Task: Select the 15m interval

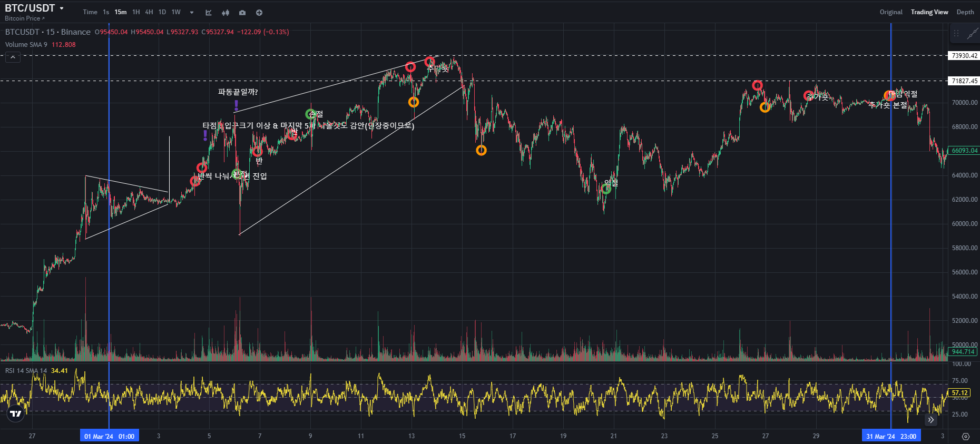Action: [x=121, y=12]
